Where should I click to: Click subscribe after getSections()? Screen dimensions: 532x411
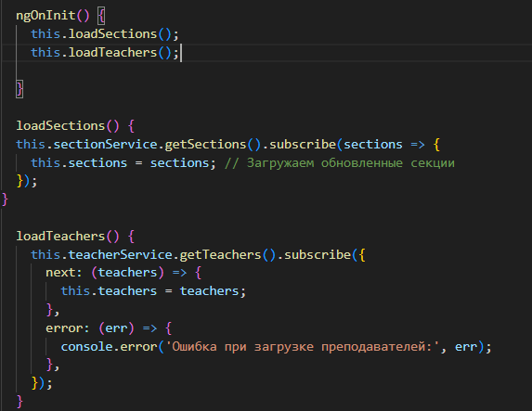pos(303,145)
